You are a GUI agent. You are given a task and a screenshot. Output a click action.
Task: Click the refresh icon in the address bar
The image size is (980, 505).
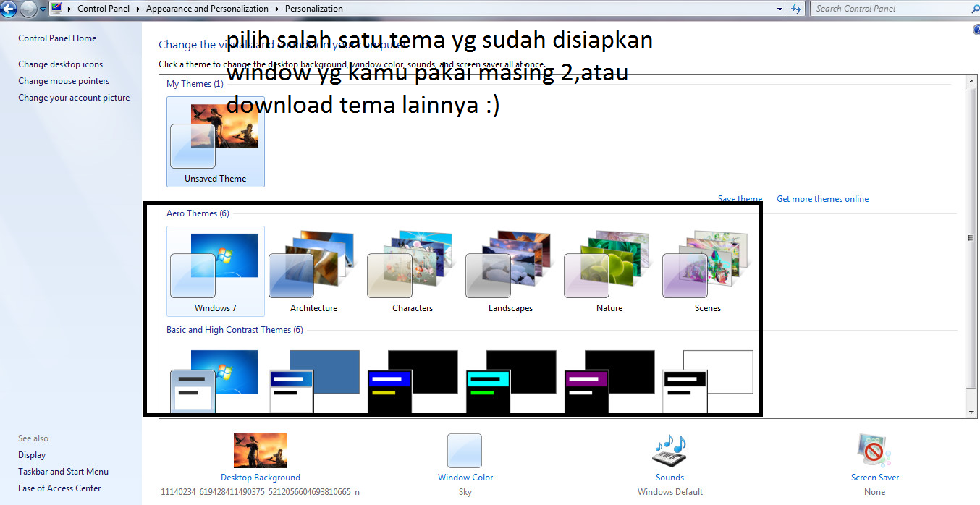[x=795, y=9]
